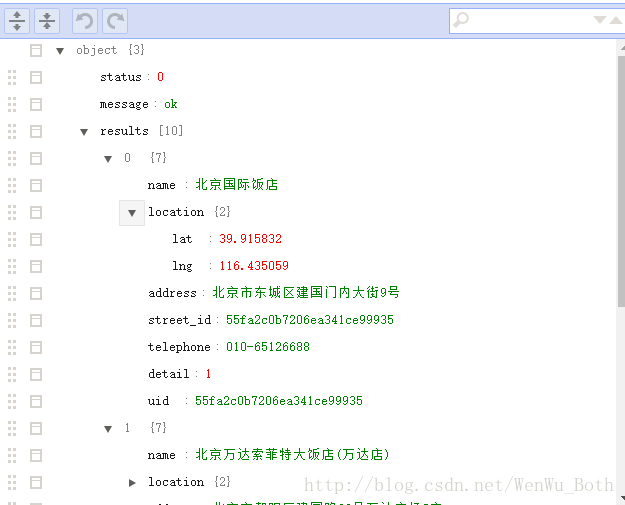Select lat value 39.915832
Image resolution: width=625 pixels, height=505 pixels.
coord(250,239)
